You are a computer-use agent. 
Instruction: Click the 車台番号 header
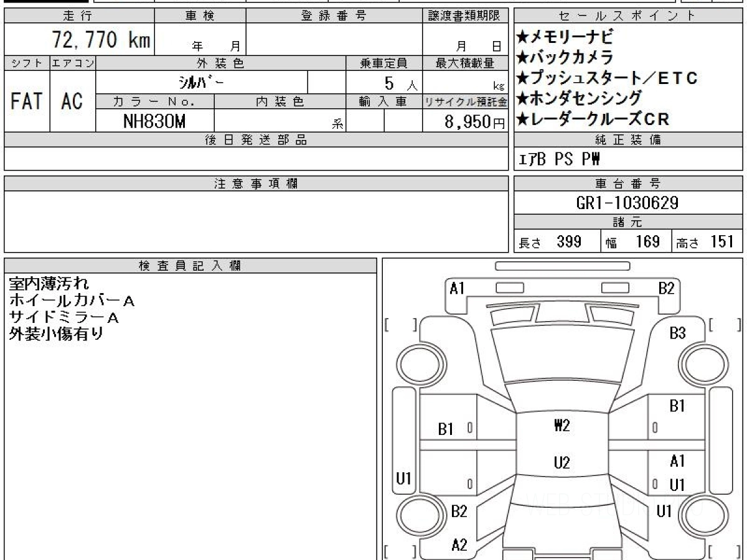point(628,184)
